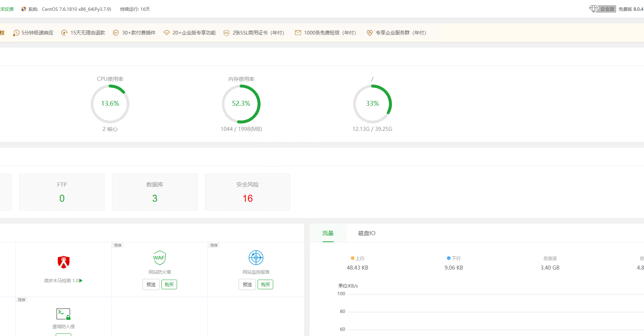Click the 网站防火墙 label
The width and height of the screenshot is (644, 336).
[160, 272]
